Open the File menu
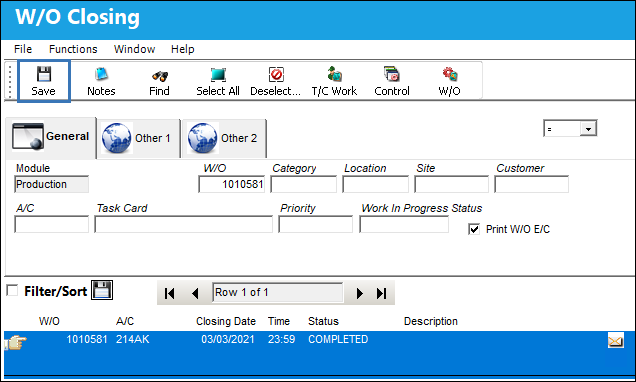The width and height of the screenshot is (636, 382). tap(23, 49)
